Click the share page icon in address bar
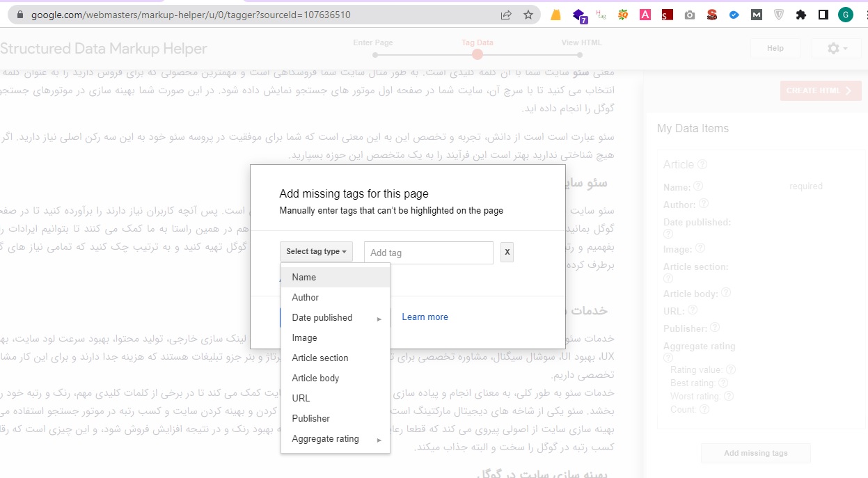The height and width of the screenshot is (478, 868). pos(506,15)
